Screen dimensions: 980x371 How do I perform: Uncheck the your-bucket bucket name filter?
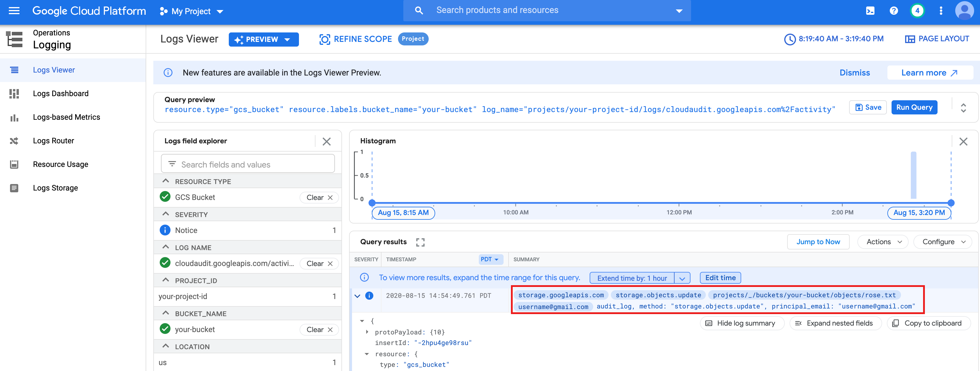coord(165,329)
